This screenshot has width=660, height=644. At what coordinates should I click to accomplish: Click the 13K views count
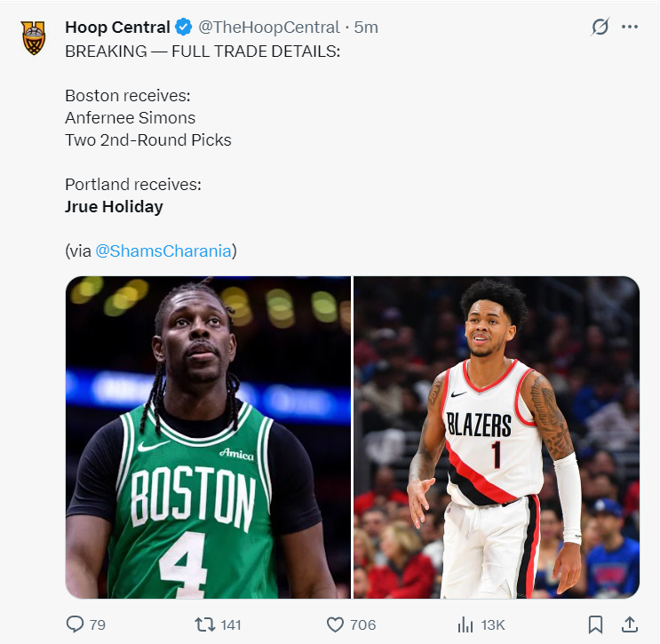pyautogui.click(x=493, y=625)
